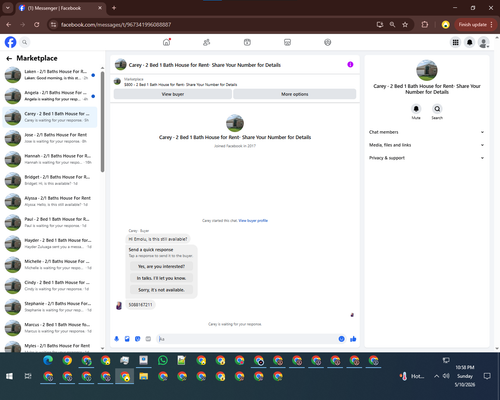Viewport: 500px width, 400px height.
Task: Select the Messenger | Facebook browser tab
Action: [x=60, y=8]
